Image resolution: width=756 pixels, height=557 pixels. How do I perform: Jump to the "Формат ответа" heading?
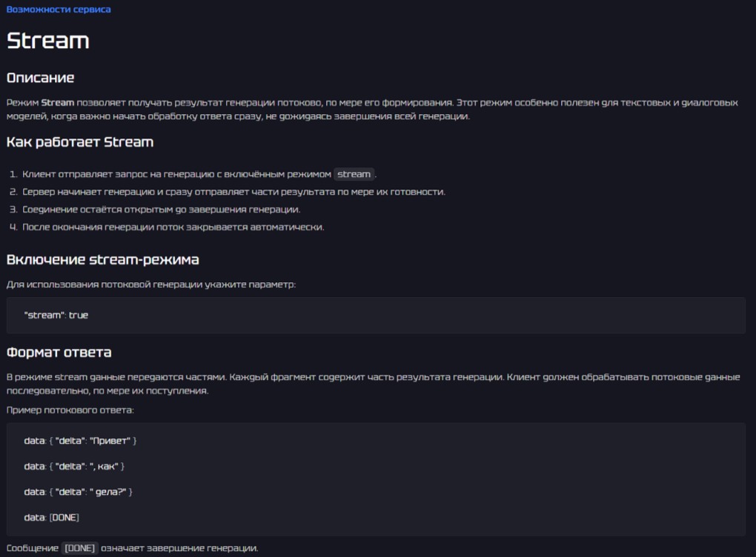point(59,352)
